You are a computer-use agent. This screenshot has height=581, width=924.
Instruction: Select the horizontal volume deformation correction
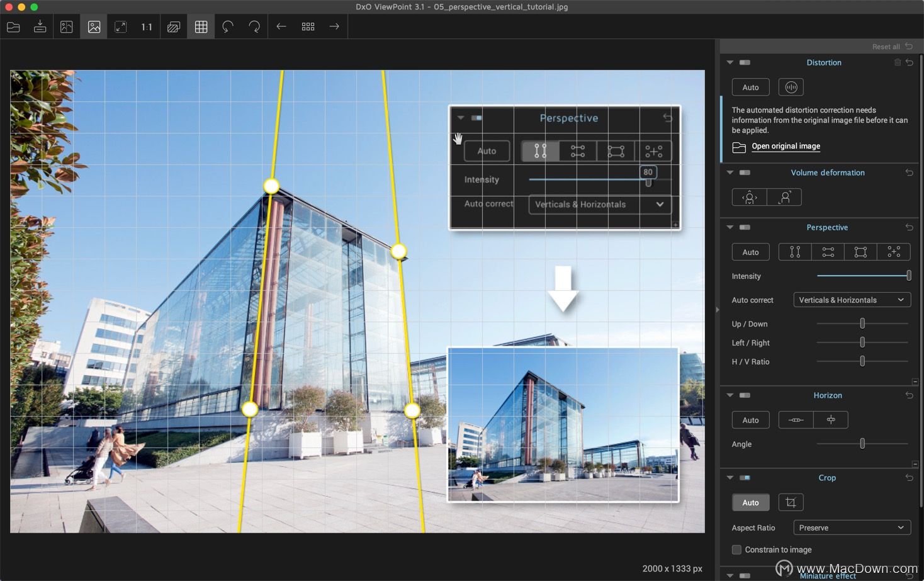pyautogui.click(x=749, y=197)
